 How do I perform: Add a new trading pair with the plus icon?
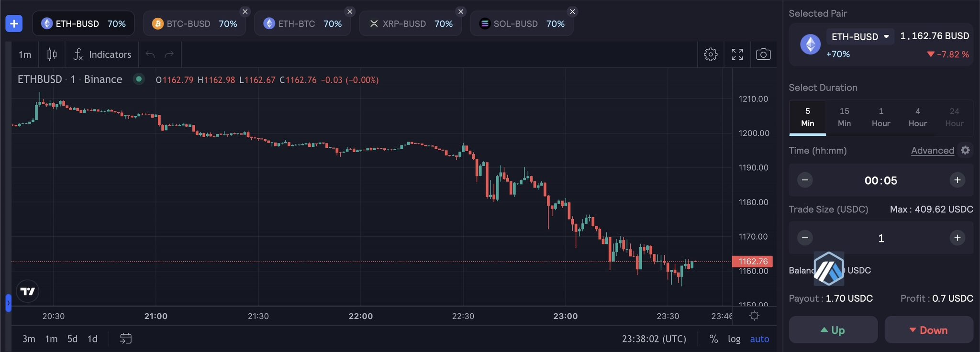14,23
